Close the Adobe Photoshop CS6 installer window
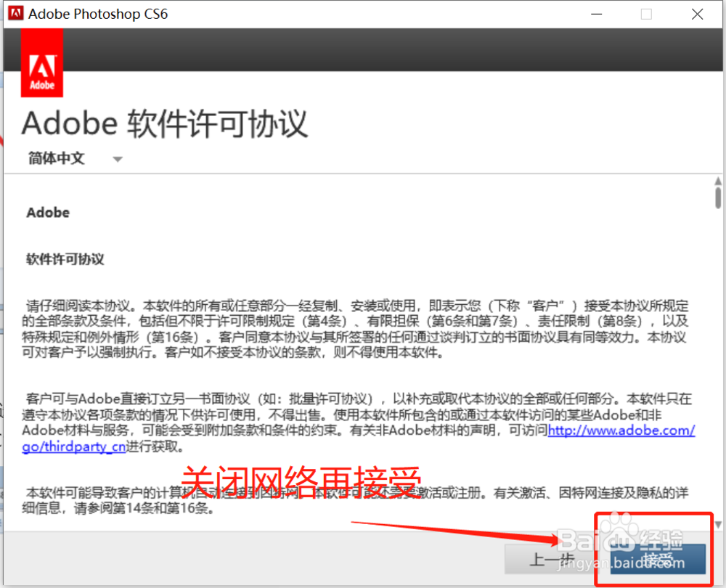The height and width of the screenshot is (588, 726). click(697, 14)
